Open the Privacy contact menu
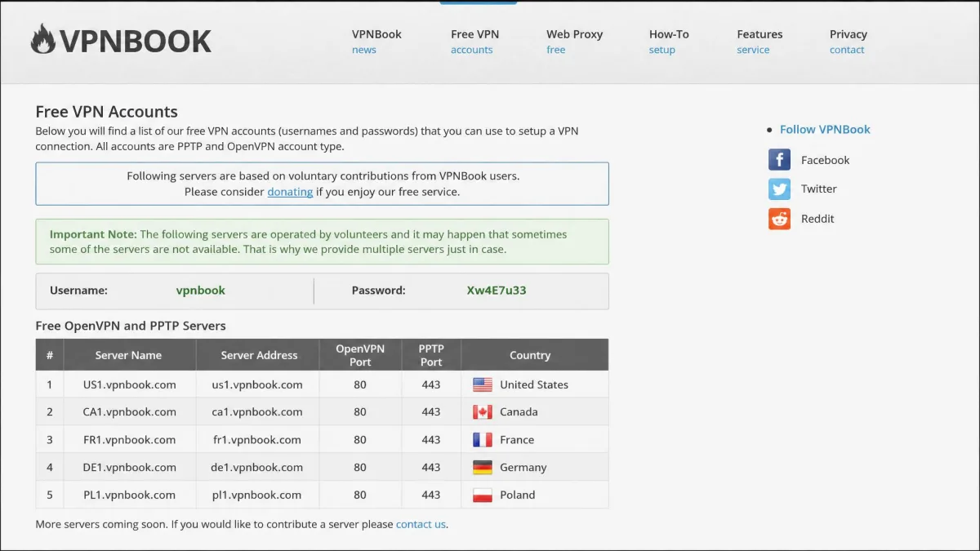The width and height of the screenshot is (980, 551). tap(849, 42)
